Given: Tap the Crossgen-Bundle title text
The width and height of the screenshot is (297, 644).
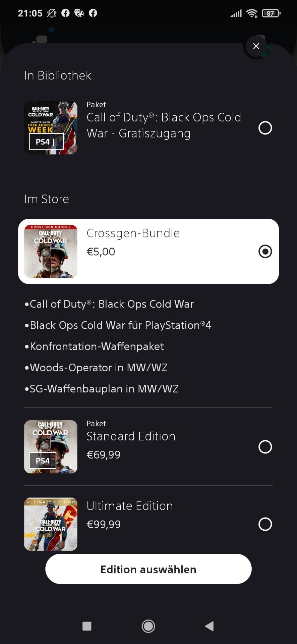Looking at the screenshot, I should click(x=133, y=233).
